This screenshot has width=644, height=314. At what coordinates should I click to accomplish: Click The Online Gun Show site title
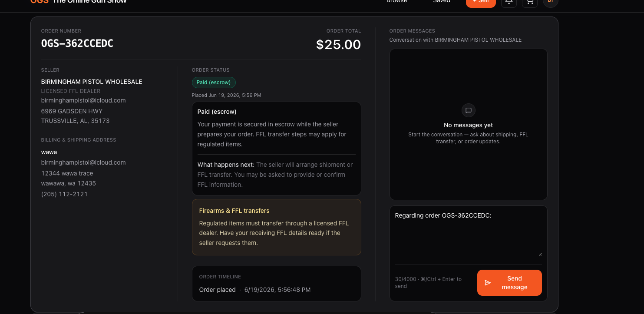89,1
